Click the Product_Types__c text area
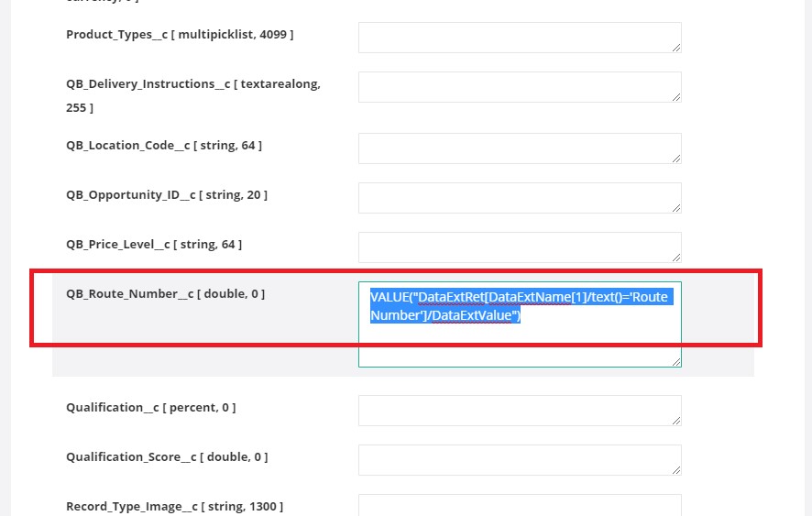 [519, 38]
